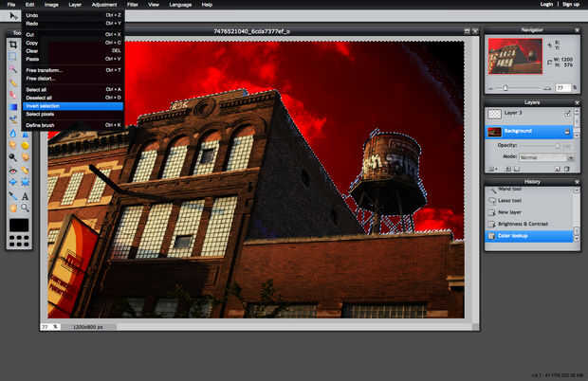588x381 pixels.
Task: Select the Zoom magnifier tool
Action: [x=25, y=208]
